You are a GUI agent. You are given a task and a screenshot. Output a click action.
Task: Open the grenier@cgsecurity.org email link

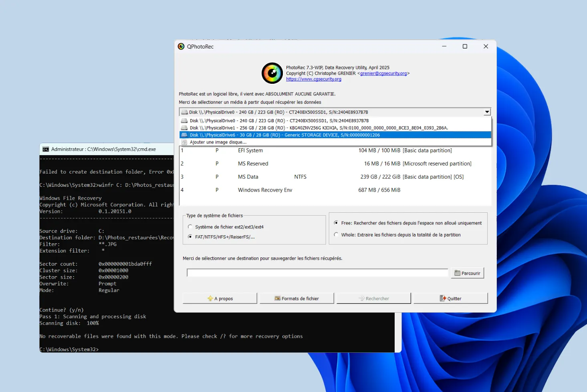tap(383, 73)
